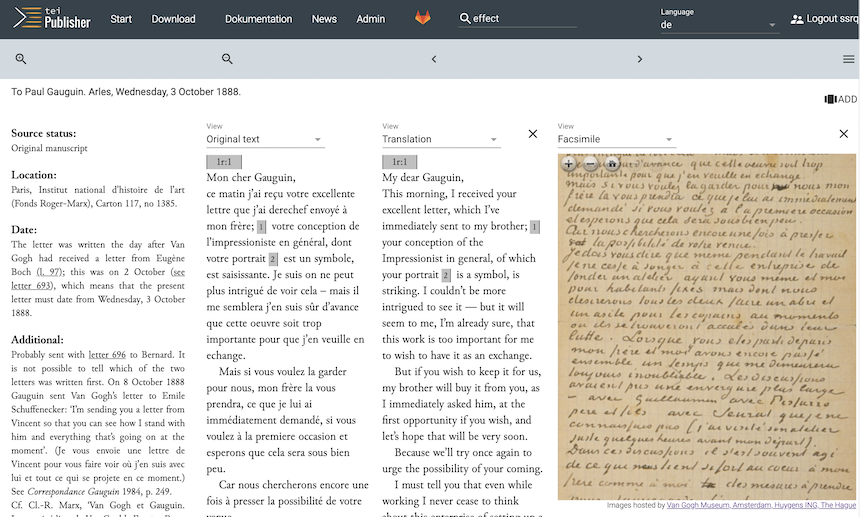Open the Van Gogh Museum image credit link
The width and height of the screenshot is (860, 517).
(761, 505)
